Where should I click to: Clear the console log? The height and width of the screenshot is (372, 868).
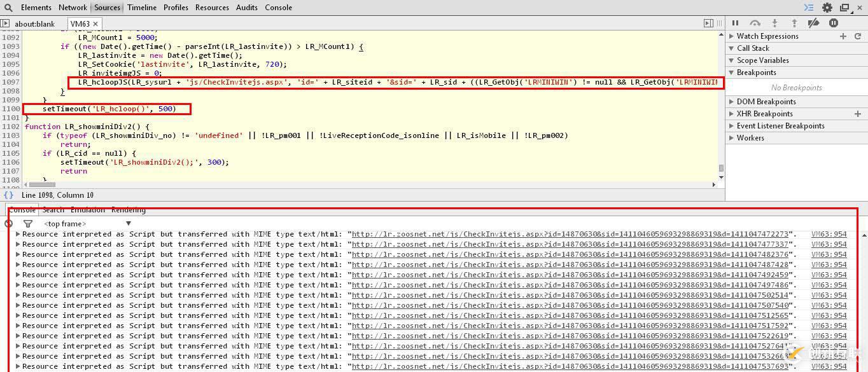[x=8, y=224]
